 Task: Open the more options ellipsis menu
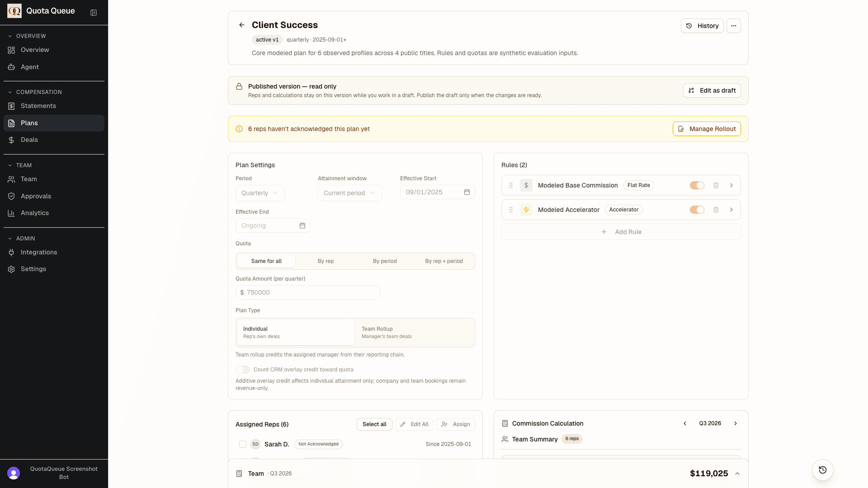tap(734, 26)
